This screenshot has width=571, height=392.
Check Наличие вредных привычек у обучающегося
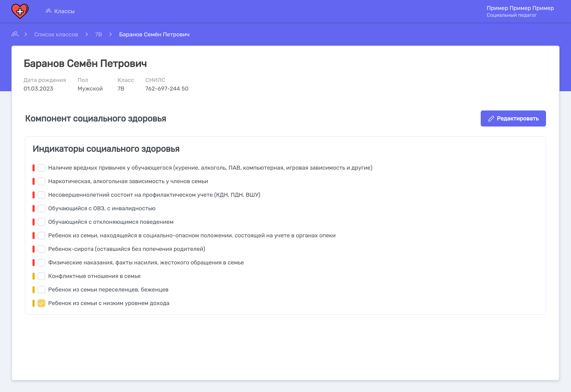[x=41, y=168]
